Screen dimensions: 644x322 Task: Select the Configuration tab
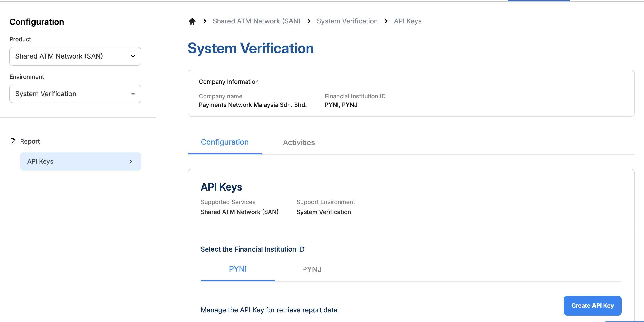(x=225, y=142)
